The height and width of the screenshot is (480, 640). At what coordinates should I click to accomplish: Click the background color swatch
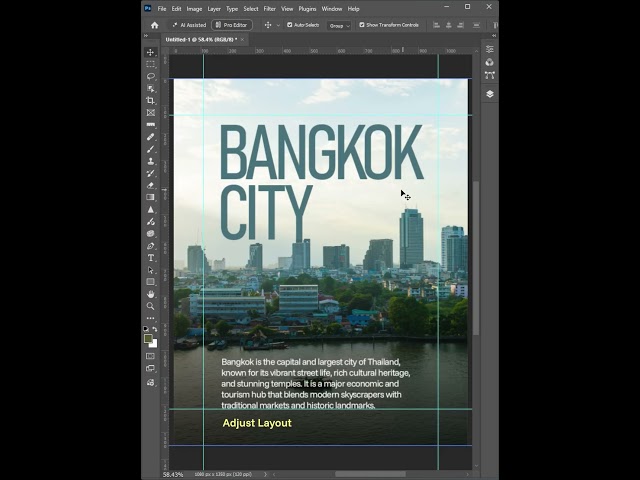tap(154, 344)
